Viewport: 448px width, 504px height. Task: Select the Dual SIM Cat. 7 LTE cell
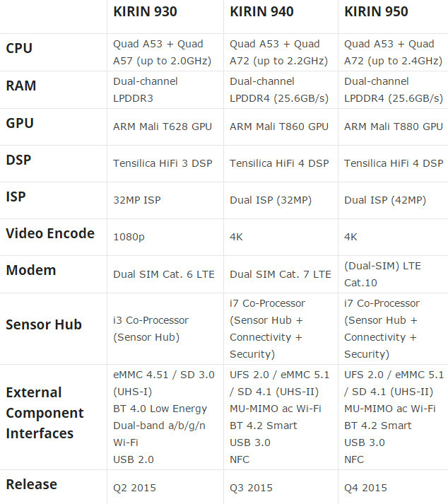point(281,274)
